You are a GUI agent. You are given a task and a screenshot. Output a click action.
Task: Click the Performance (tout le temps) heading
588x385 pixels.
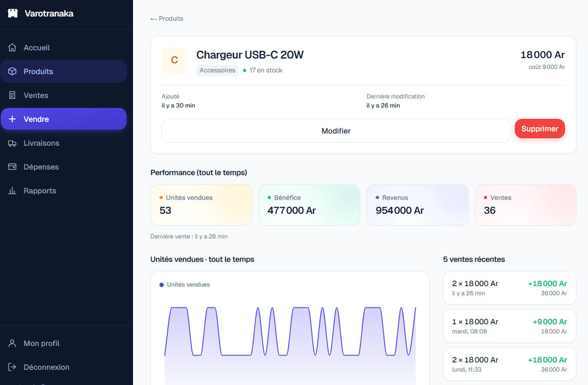pyautogui.click(x=198, y=173)
